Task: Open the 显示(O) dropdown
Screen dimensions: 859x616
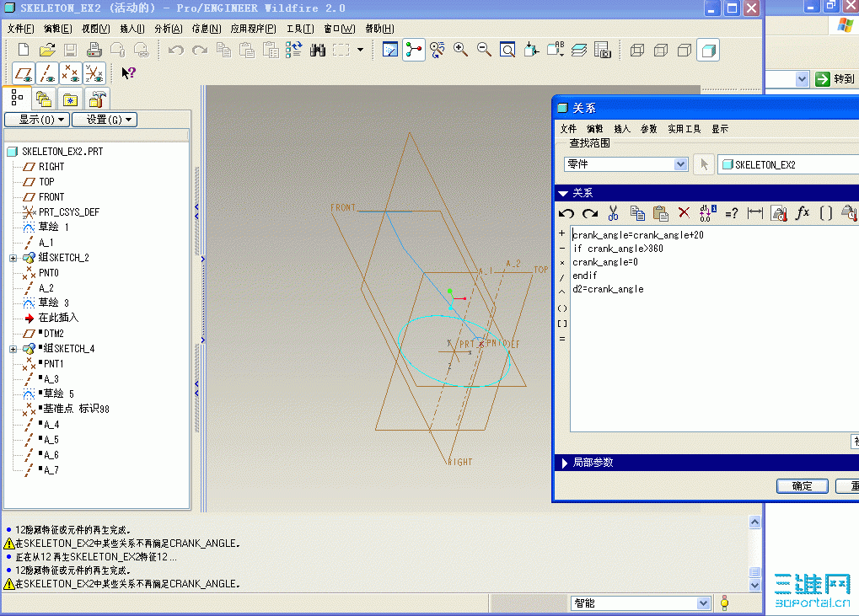Action: tap(37, 120)
